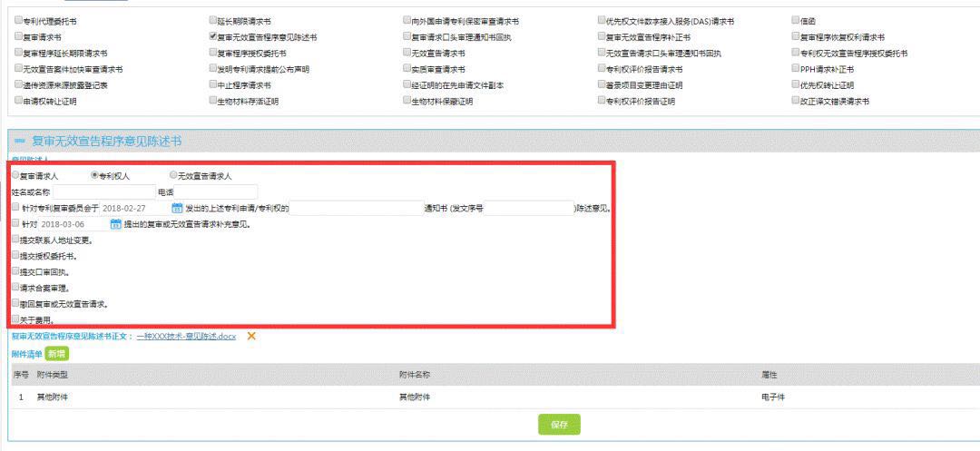Select the 无效宣告请求人 radio button

(173, 175)
